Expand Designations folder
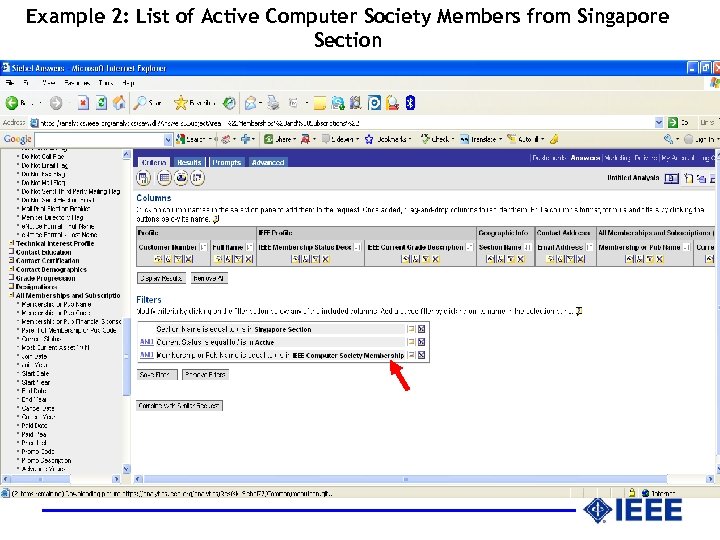Image resolution: width=720 pixels, height=540 pixels. (x=11, y=287)
